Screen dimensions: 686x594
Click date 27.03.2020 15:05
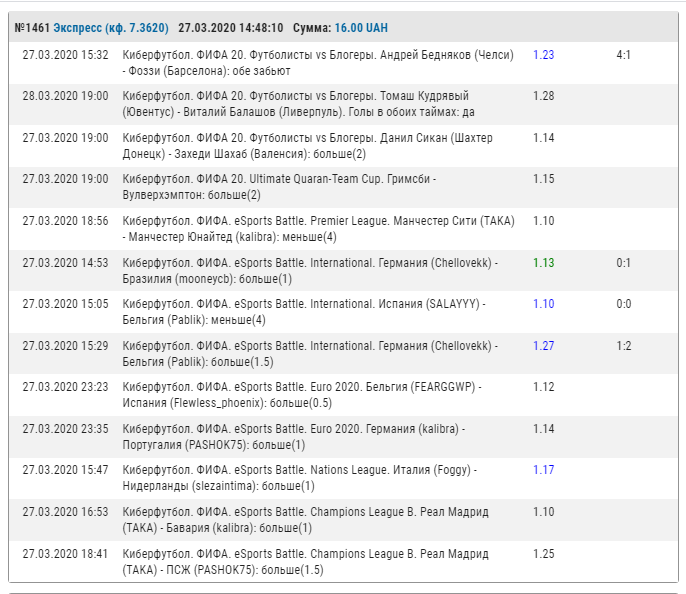(65, 304)
